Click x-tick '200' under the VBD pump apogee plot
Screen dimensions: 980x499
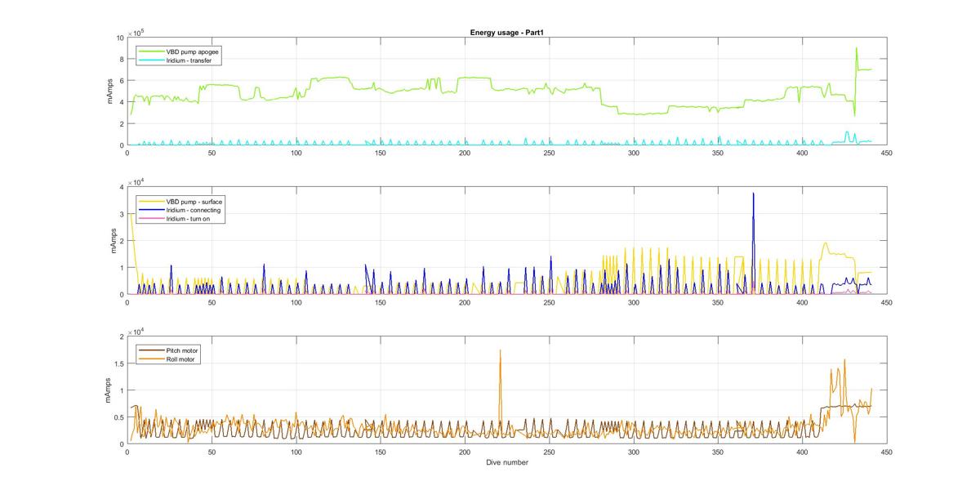click(x=465, y=153)
